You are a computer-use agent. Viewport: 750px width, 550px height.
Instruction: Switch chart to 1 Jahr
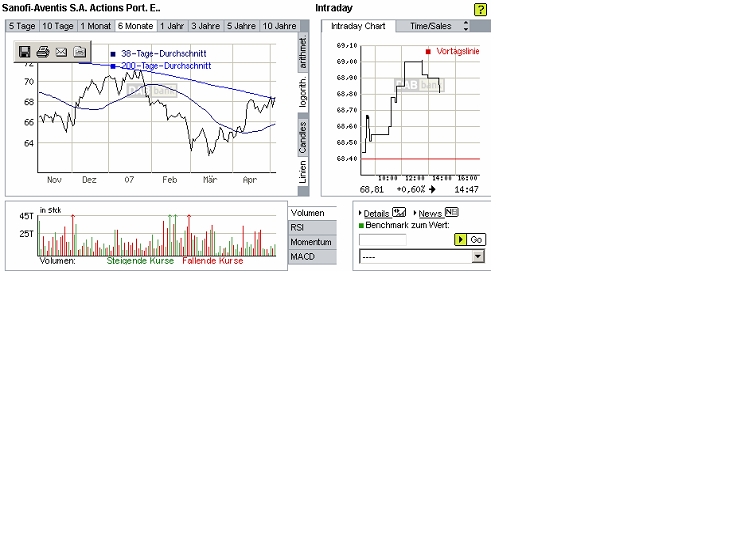(x=172, y=26)
